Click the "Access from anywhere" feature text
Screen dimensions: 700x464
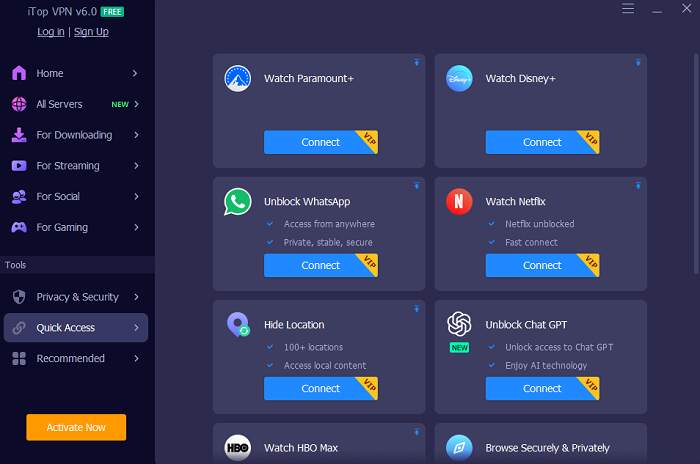(329, 224)
